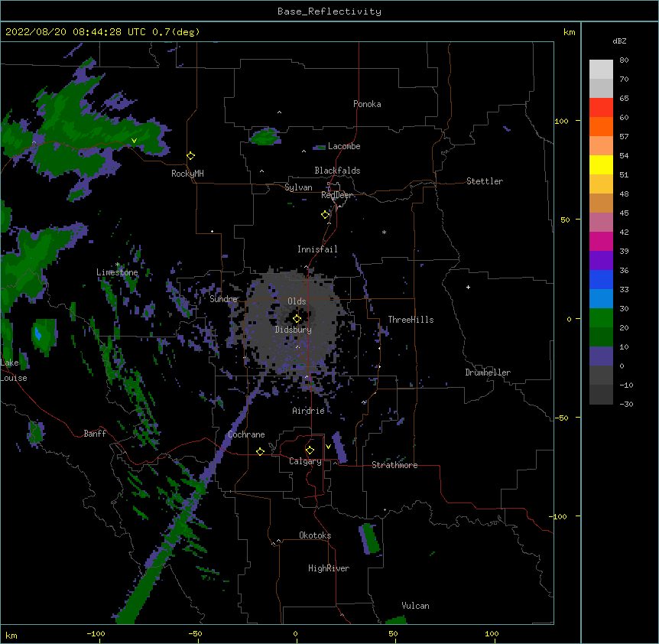The image size is (659, 644).
Task: Click the HighRiver label
Action: [329, 568]
